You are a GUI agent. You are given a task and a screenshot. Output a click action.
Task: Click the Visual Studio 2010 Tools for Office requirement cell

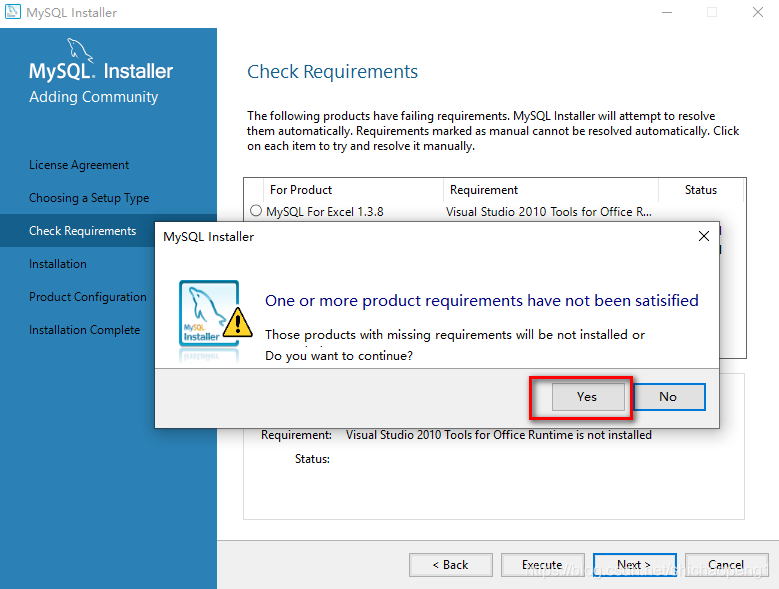coord(548,212)
